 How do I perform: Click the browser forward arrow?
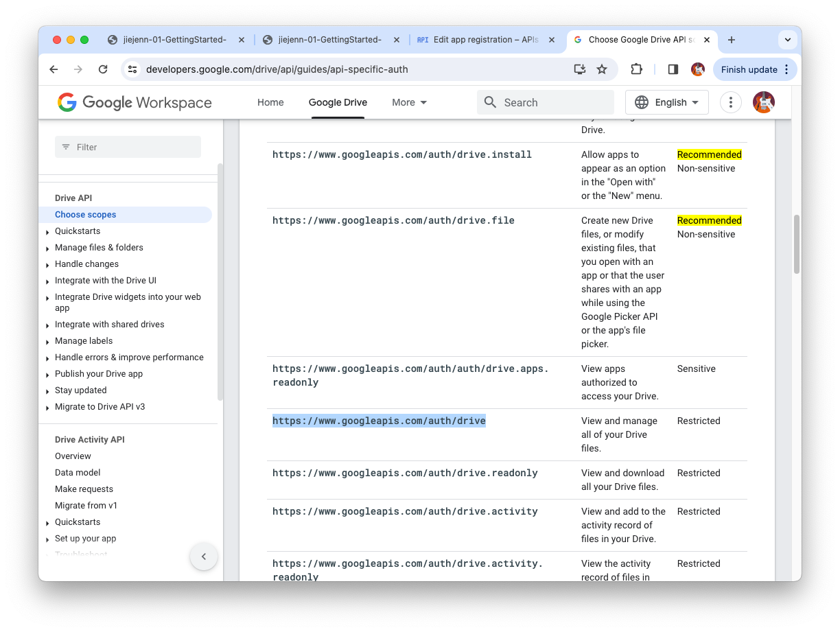(78, 69)
